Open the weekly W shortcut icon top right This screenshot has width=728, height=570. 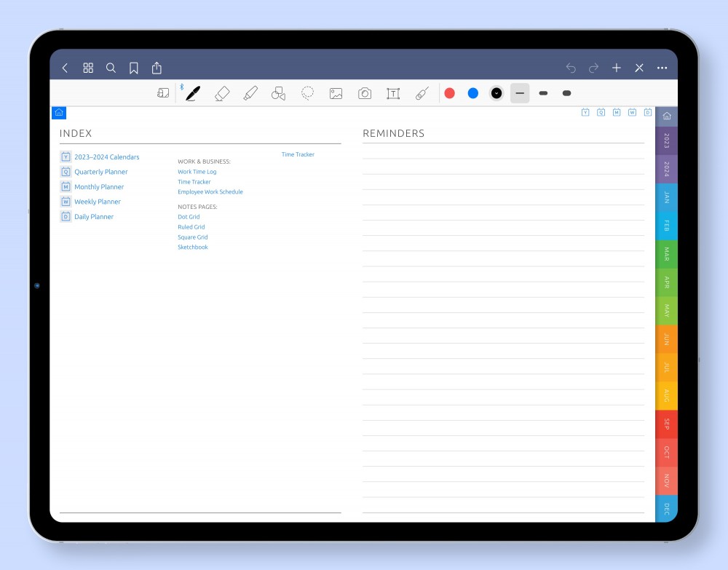(632, 112)
